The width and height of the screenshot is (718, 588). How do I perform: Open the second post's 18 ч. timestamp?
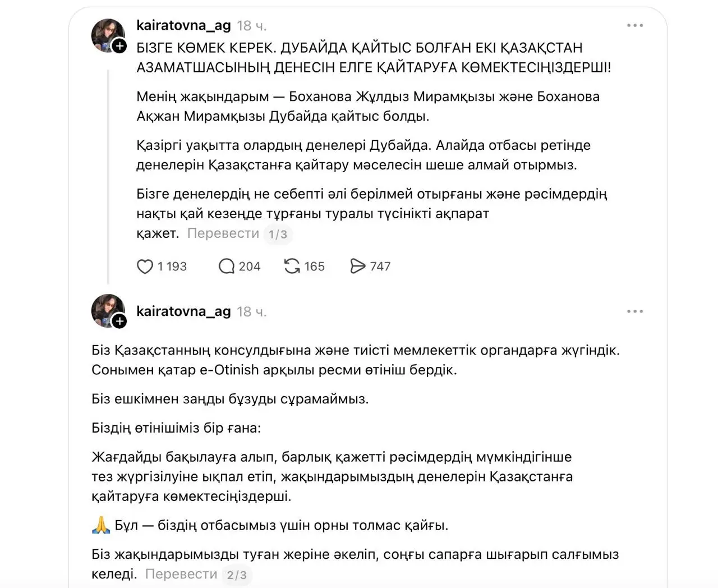click(252, 312)
